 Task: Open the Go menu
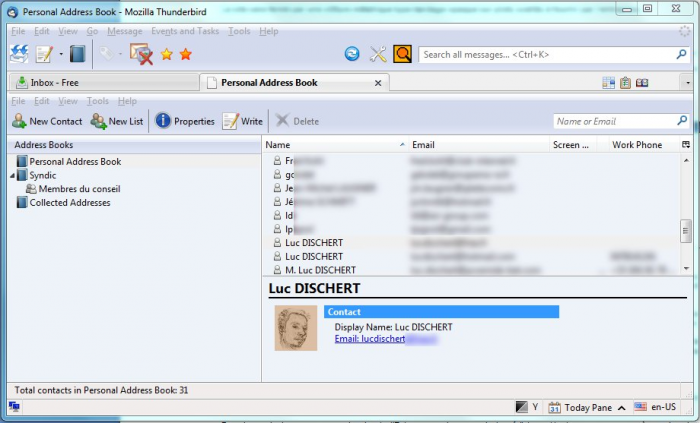click(92, 31)
